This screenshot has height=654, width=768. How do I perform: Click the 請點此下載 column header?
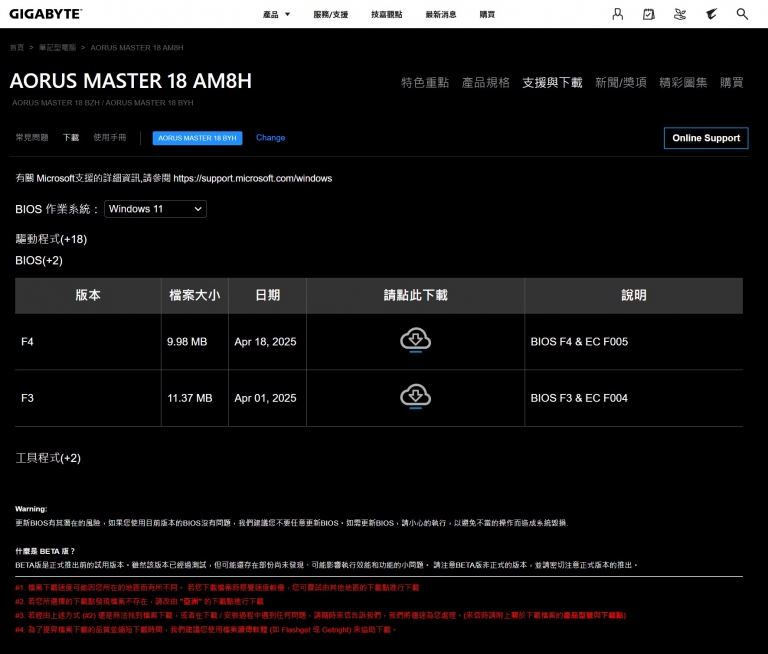click(415, 295)
